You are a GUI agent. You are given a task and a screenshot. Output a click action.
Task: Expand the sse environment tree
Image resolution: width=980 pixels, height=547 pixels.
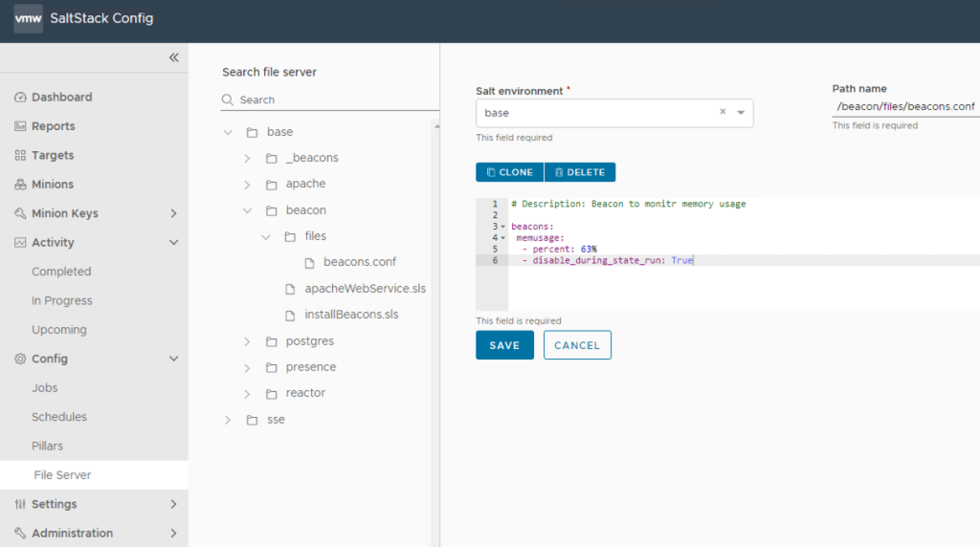(x=228, y=420)
